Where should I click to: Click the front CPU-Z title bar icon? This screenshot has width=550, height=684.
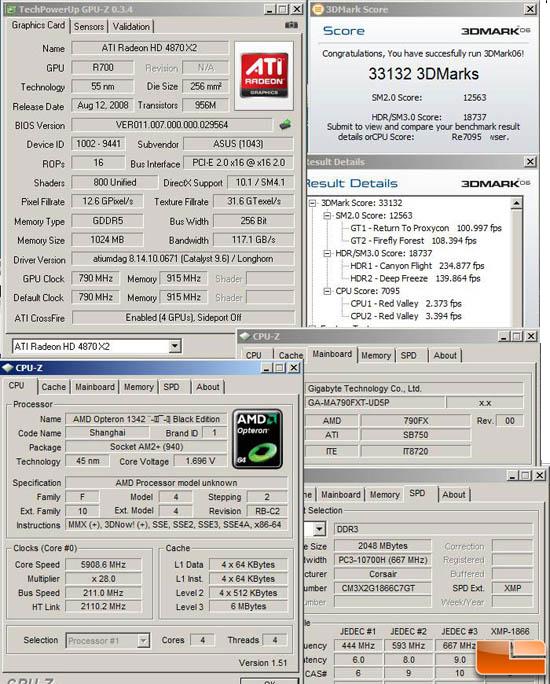(x=8, y=368)
